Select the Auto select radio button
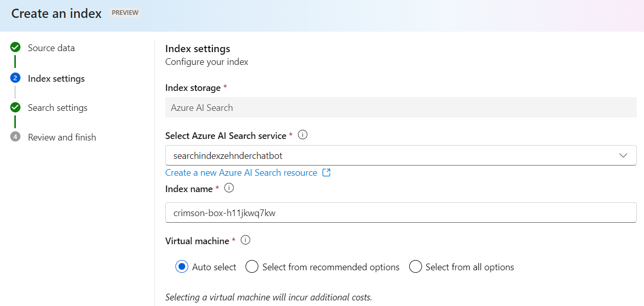 (x=182, y=267)
